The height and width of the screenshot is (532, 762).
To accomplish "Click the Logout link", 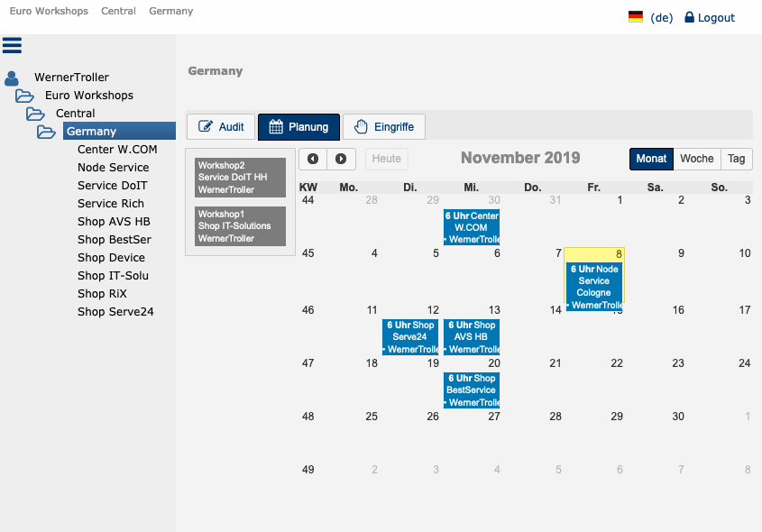I will pyautogui.click(x=710, y=17).
